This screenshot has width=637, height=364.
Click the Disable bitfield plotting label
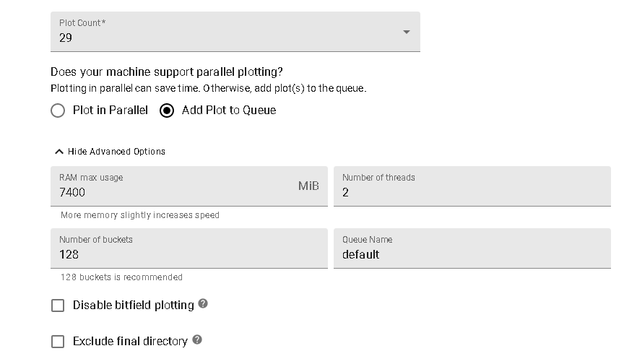[x=134, y=305]
